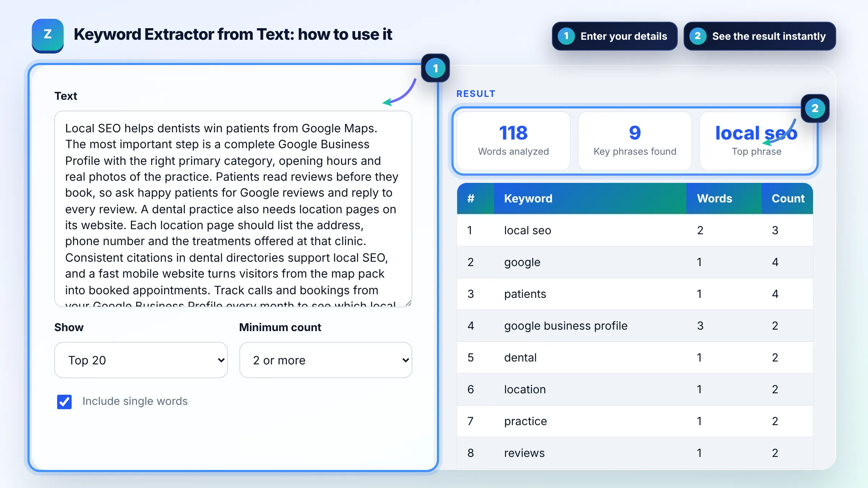Click the RESULT section heading
Image resolution: width=868 pixels, height=488 pixels.
click(476, 94)
